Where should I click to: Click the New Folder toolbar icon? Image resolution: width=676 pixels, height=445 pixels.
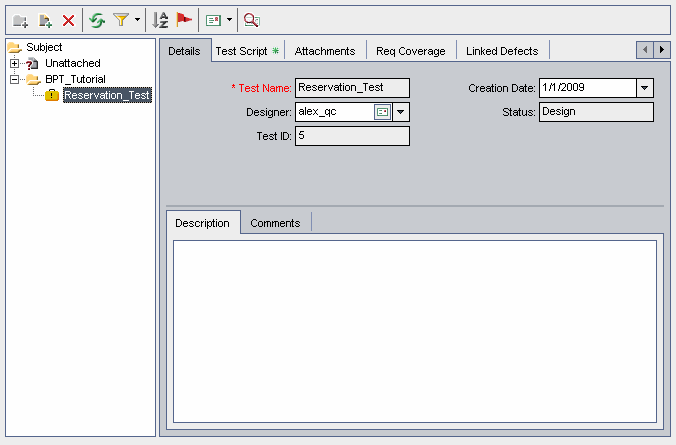(x=20, y=20)
